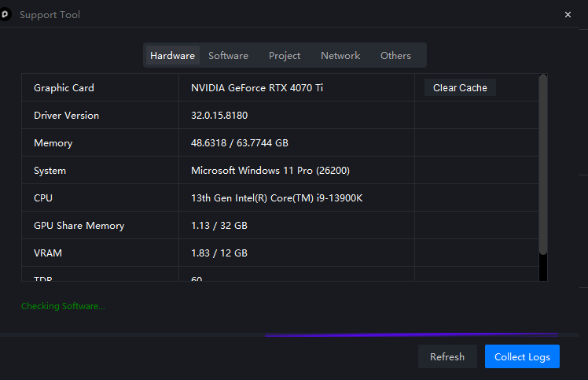Go to the Network tab
Viewport: 588px width, 380px height.
point(340,56)
